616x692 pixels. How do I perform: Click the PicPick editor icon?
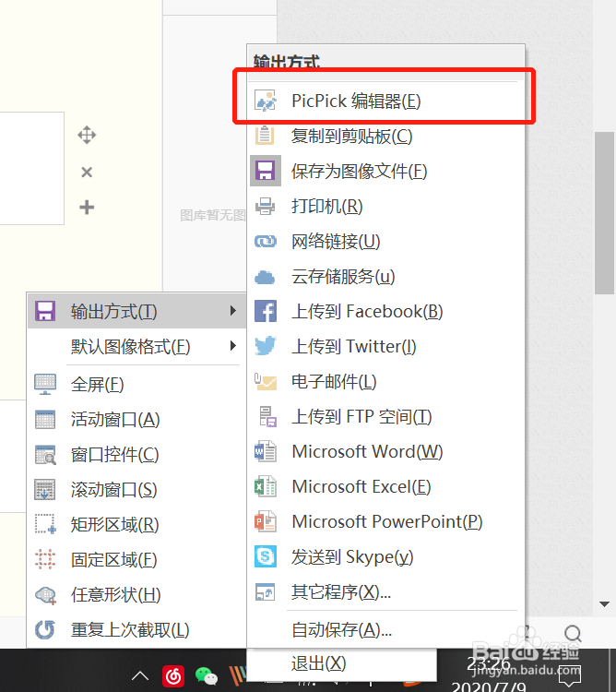266,101
